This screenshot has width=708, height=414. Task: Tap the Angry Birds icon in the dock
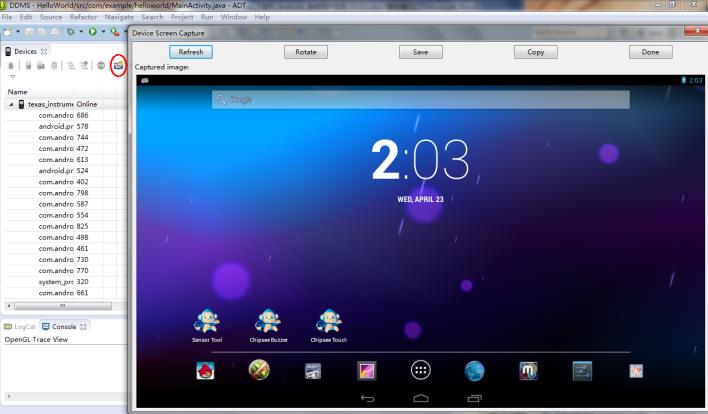pos(205,371)
